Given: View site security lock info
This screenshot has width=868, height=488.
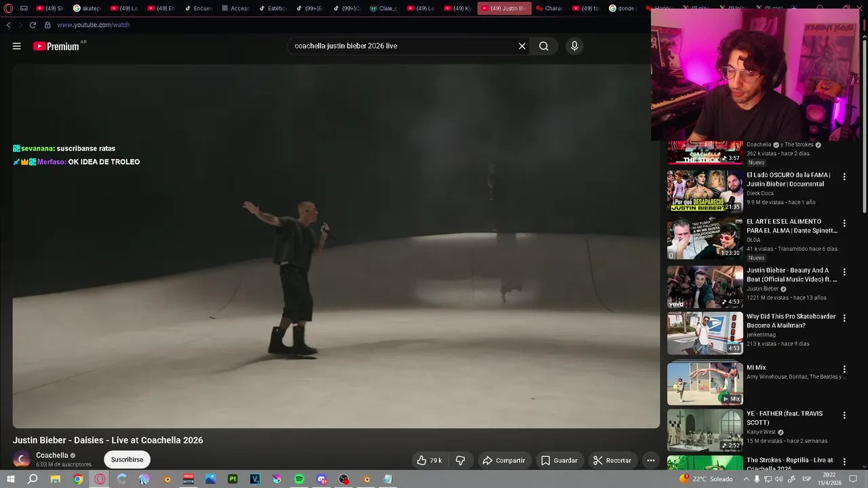Looking at the screenshot, I should 47,25.
